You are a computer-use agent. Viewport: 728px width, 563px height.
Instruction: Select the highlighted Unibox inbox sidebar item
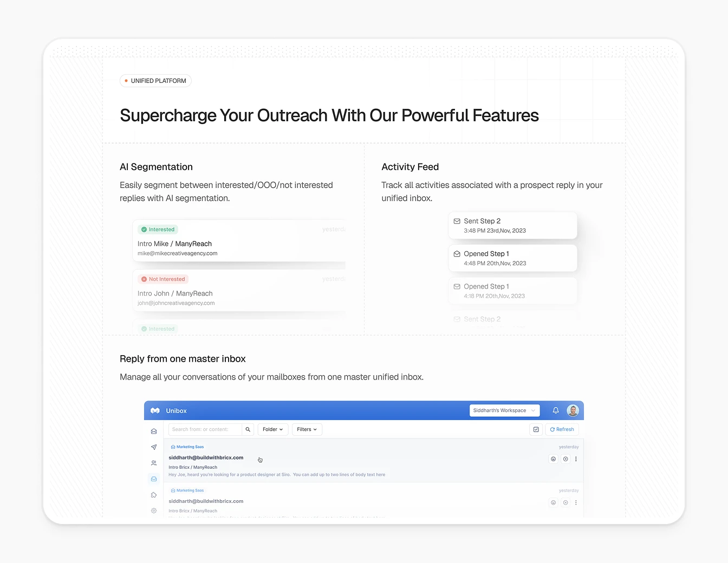154,479
